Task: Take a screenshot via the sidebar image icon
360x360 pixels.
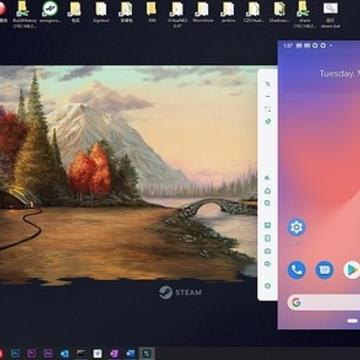Action: click(x=268, y=225)
